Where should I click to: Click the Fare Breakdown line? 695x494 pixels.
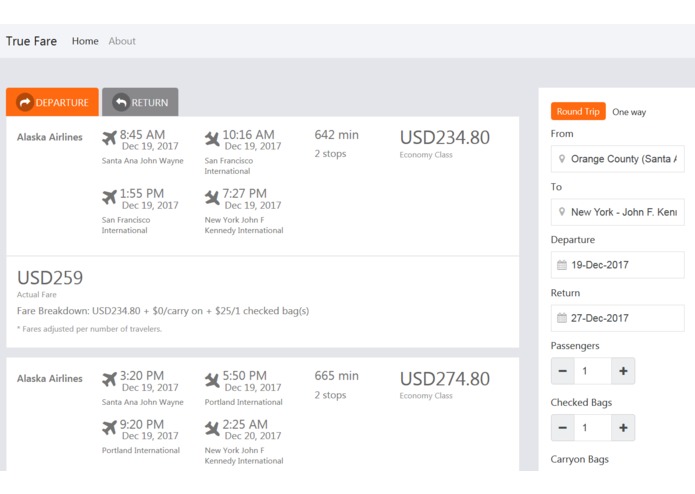click(x=163, y=311)
